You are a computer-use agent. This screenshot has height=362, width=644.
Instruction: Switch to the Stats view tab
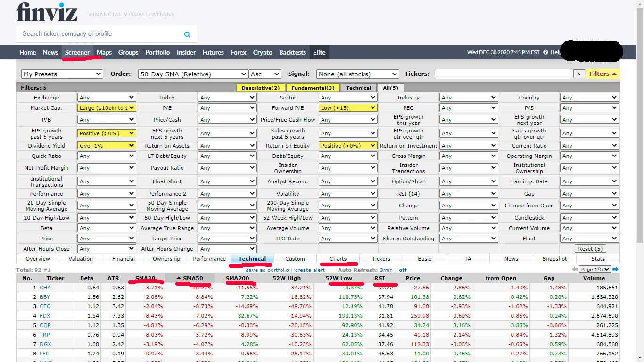tap(598, 259)
